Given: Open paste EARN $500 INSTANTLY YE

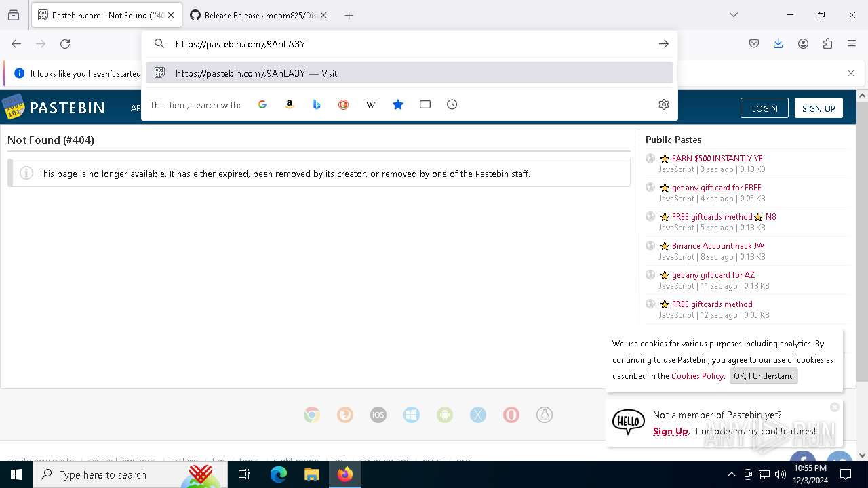Looking at the screenshot, I should coord(717,159).
